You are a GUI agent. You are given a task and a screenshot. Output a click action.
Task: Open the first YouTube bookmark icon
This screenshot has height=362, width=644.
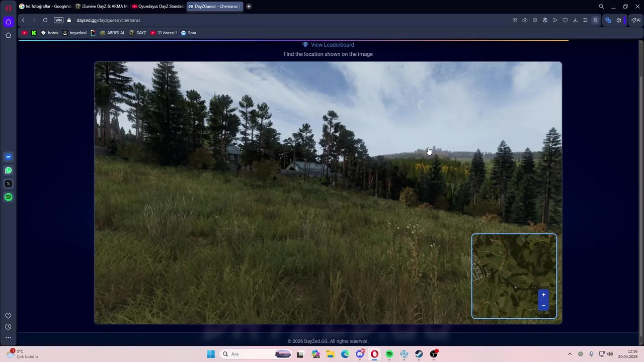tap(25, 33)
